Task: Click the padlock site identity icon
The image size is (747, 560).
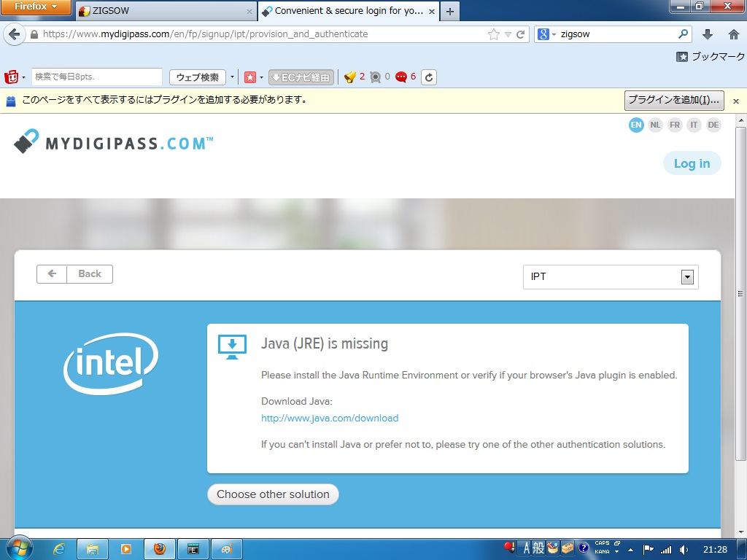Action: point(34,34)
